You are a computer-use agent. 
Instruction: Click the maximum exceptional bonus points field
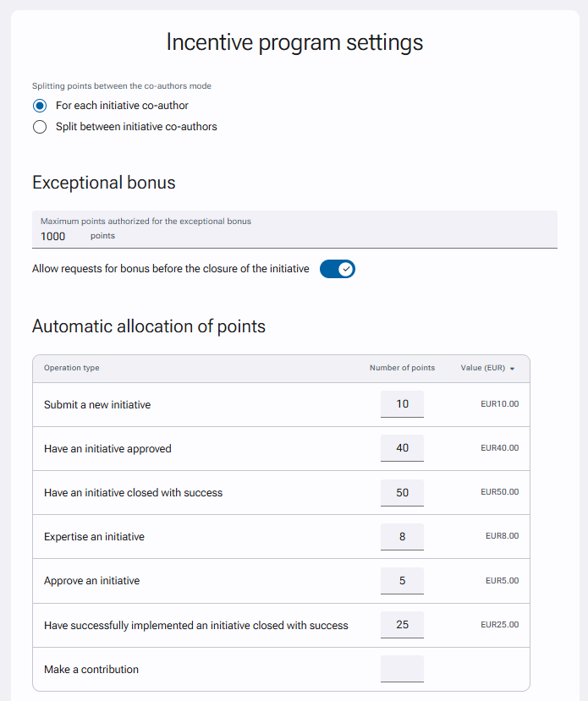pos(294,229)
